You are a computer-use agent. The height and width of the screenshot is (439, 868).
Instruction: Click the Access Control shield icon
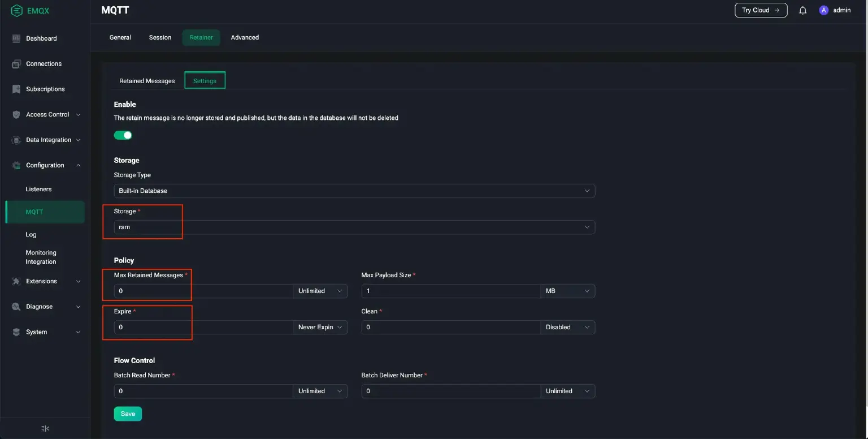click(16, 114)
